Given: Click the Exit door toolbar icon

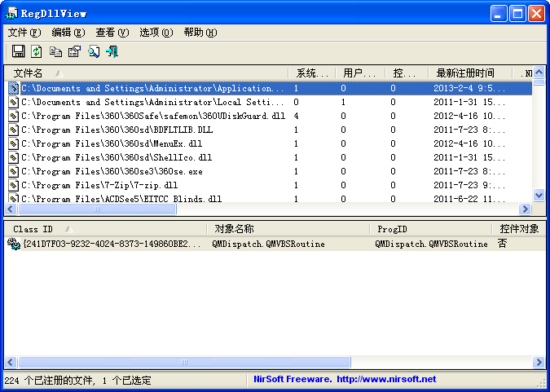Looking at the screenshot, I should point(112,52).
